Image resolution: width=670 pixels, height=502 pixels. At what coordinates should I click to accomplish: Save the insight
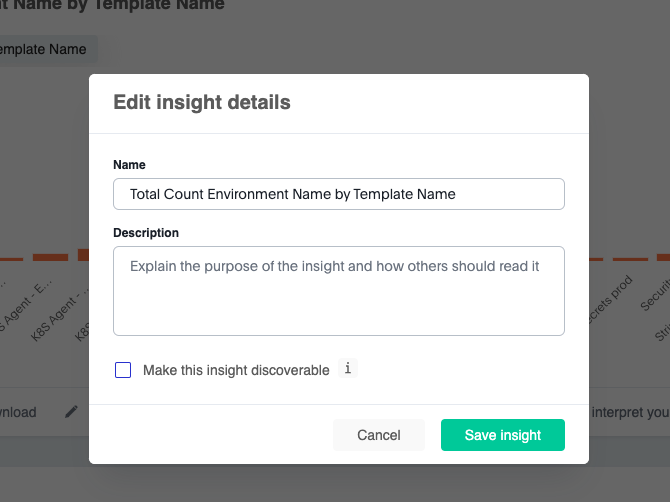click(503, 435)
